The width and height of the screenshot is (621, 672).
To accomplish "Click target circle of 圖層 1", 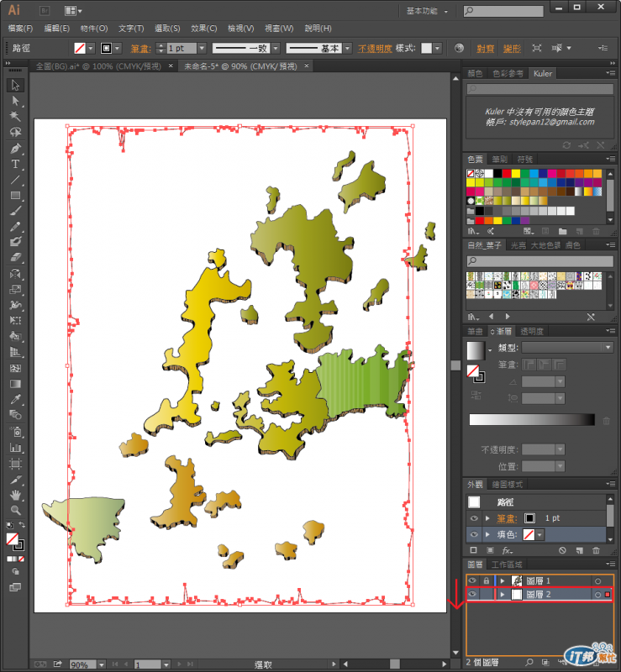I will (x=597, y=581).
